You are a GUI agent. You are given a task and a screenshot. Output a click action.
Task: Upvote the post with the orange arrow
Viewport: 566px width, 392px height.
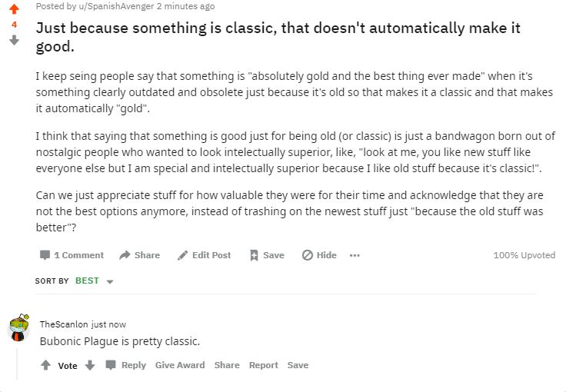(x=14, y=9)
